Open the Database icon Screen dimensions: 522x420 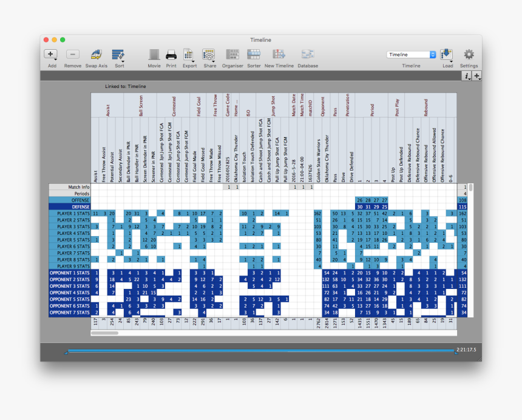tap(308, 55)
